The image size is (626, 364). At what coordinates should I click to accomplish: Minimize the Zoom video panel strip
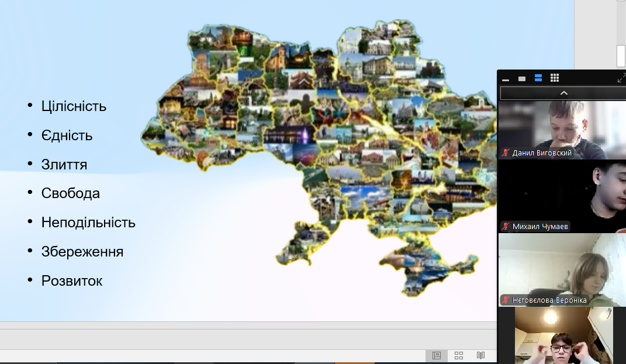[506, 79]
